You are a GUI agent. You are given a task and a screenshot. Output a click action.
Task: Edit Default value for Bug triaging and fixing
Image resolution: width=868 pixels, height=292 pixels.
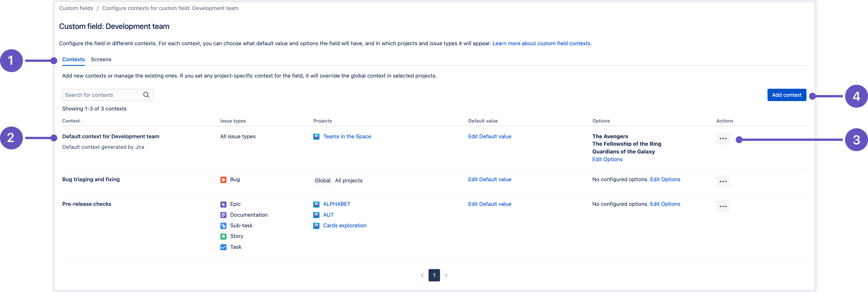[x=490, y=179]
